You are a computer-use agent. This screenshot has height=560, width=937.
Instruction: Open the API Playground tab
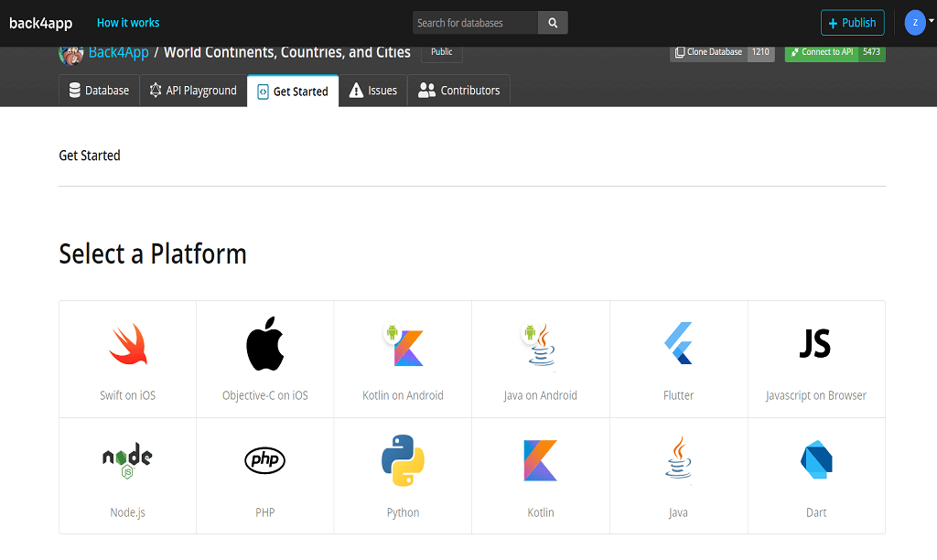[x=193, y=91]
